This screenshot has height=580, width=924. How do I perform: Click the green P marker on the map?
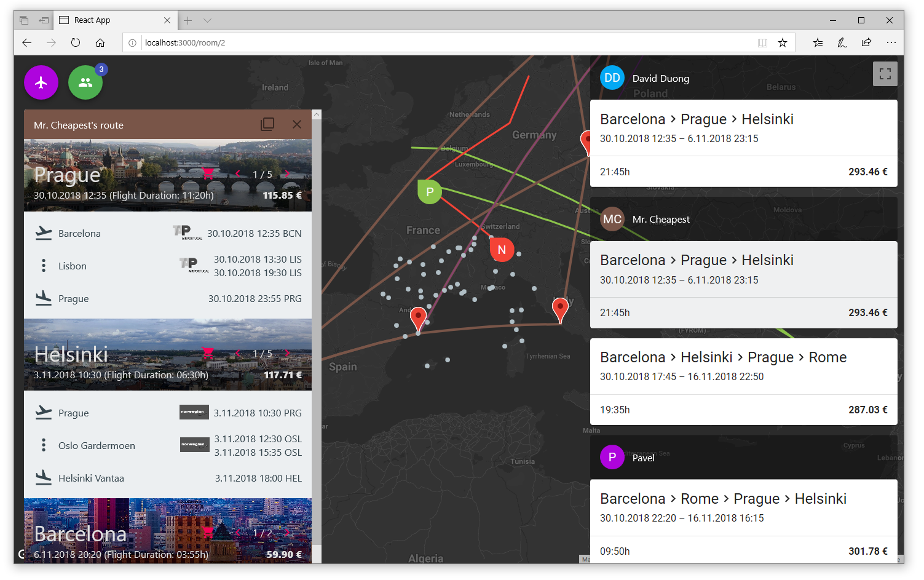click(x=430, y=192)
